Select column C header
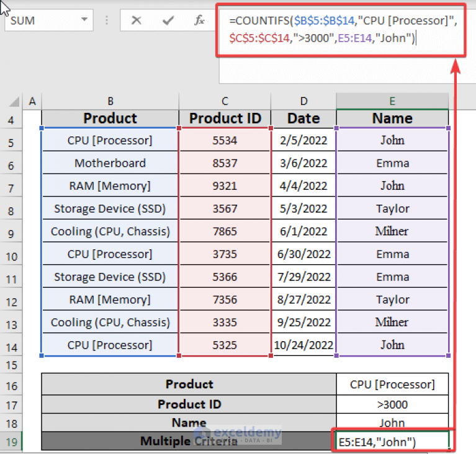 pyautogui.click(x=225, y=101)
